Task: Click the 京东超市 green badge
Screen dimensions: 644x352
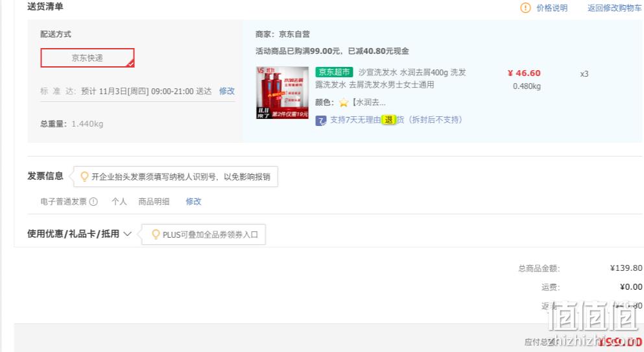Action: tap(334, 72)
